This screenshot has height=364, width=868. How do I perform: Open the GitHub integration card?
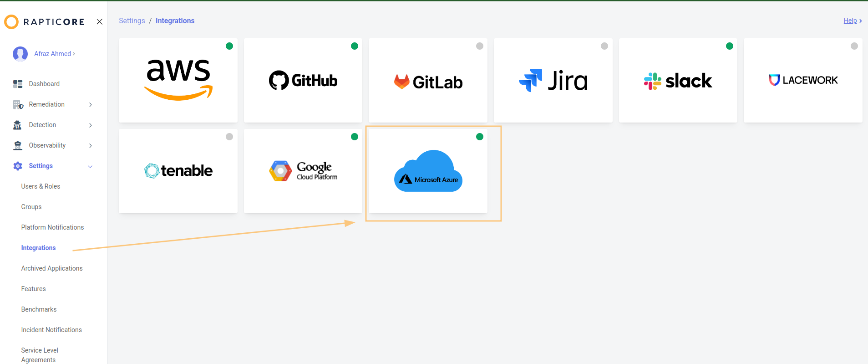click(x=303, y=80)
